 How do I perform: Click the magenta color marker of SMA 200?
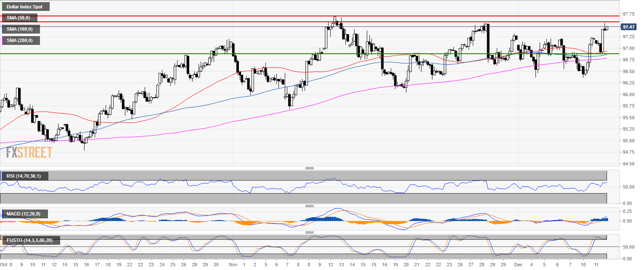3,41
